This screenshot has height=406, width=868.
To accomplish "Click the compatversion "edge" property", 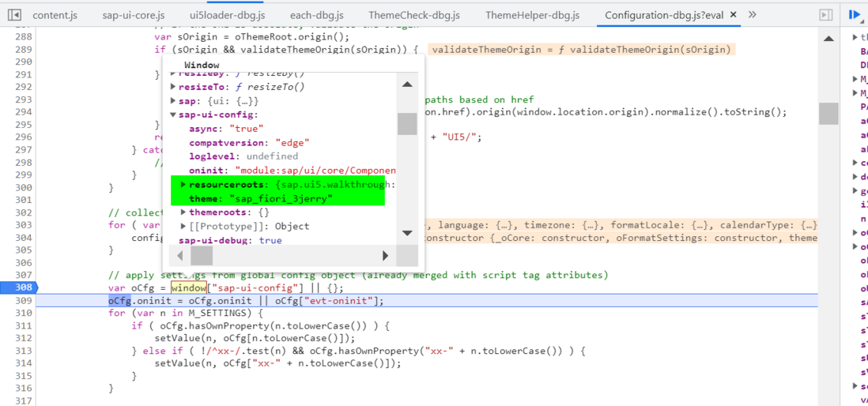I will tap(249, 143).
